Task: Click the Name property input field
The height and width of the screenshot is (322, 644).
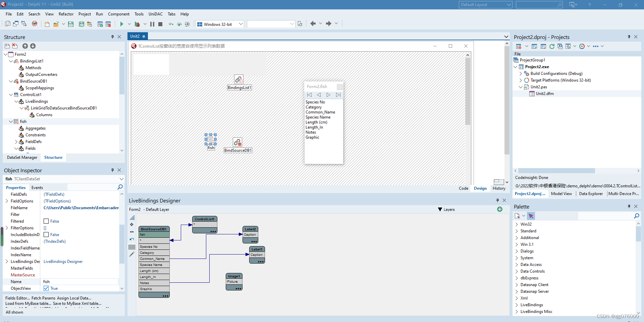Action: pos(80,282)
